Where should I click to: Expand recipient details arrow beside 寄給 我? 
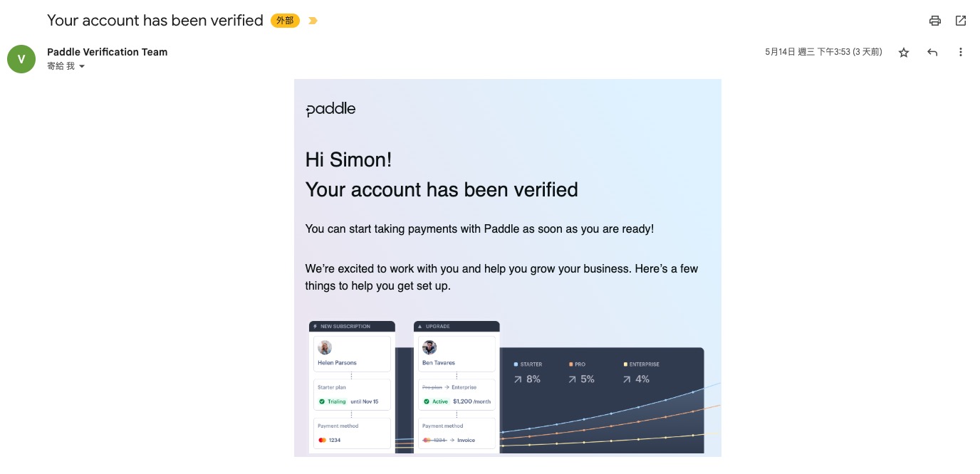tap(82, 66)
